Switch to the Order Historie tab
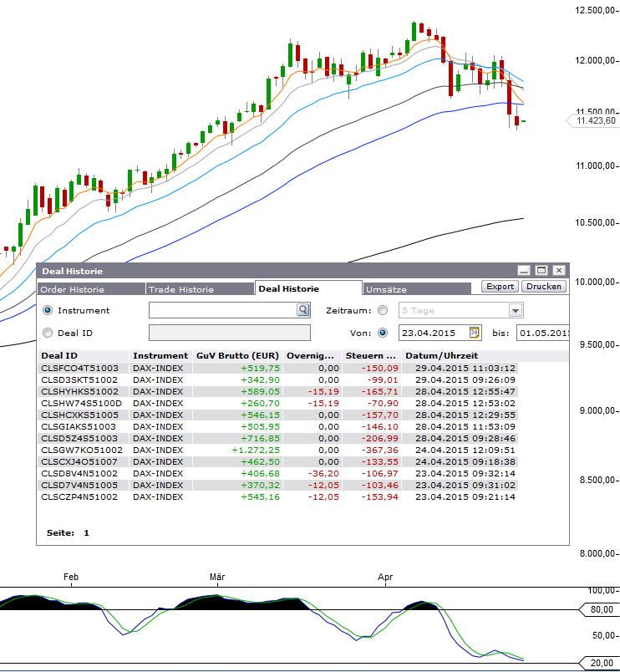This screenshot has width=620, height=672. click(x=73, y=289)
